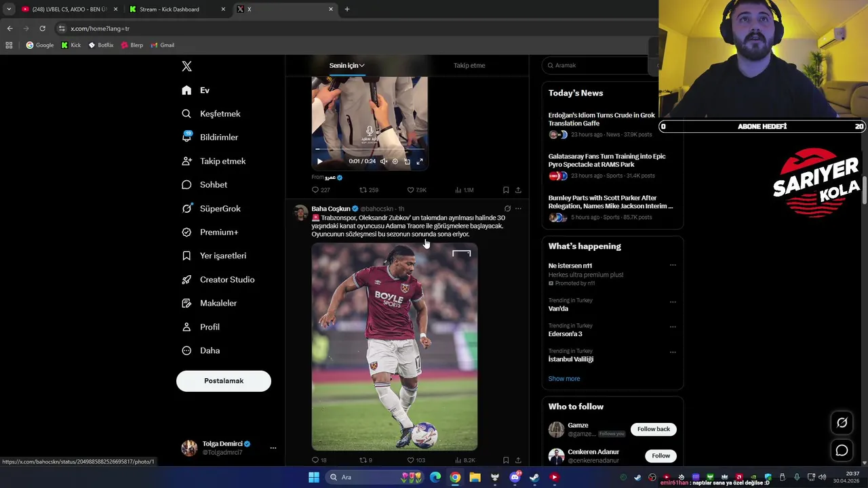Viewport: 868px width, 488px height.
Task: Reload the page in Chrome
Action: pyautogui.click(x=42, y=28)
